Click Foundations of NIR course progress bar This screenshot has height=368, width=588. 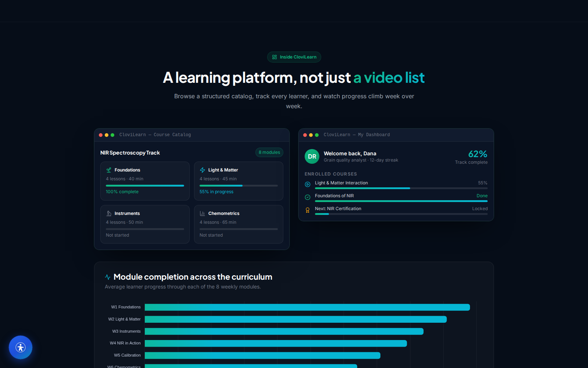click(x=401, y=201)
